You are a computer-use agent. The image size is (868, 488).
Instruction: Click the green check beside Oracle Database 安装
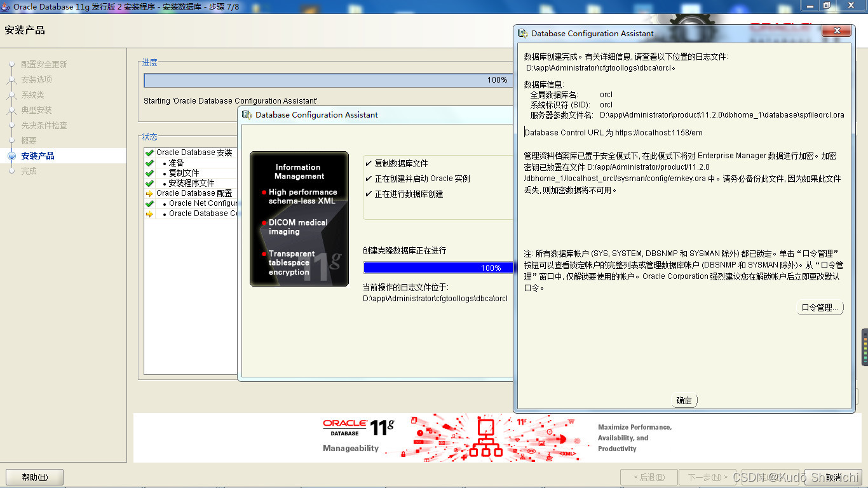click(149, 152)
